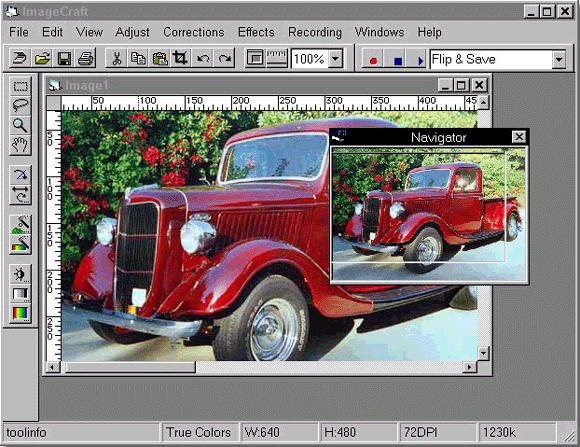Maximize the Image1 document window
The width and height of the screenshot is (580, 447).
(461, 85)
